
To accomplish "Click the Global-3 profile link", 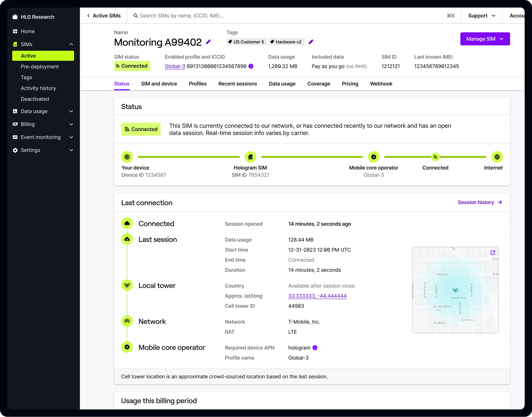I will [175, 66].
